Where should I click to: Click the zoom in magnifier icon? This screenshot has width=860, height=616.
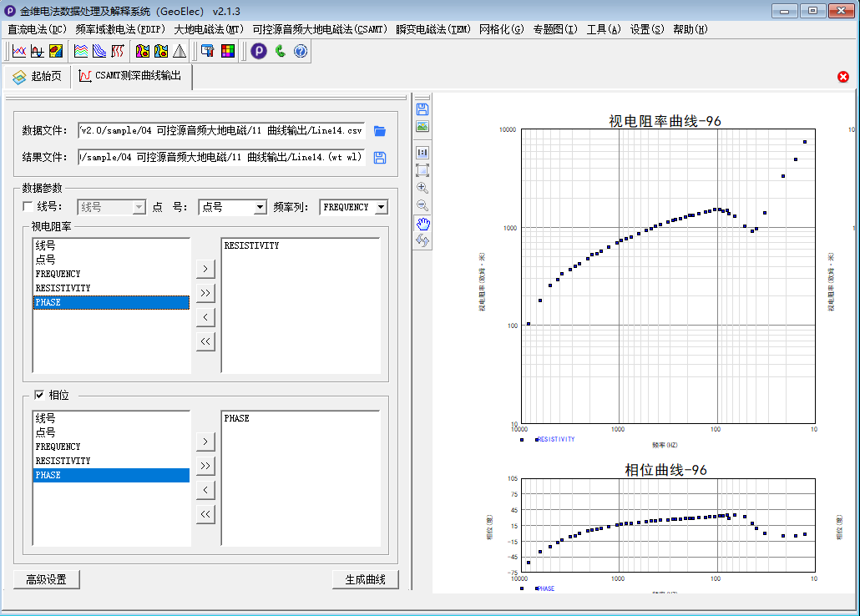(422, 188)
